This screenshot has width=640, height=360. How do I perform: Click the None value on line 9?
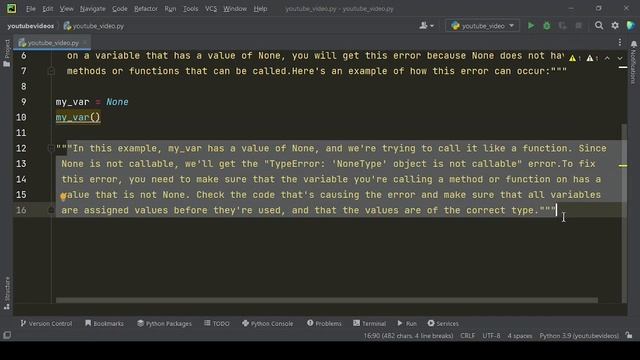(x=117, y=102)
